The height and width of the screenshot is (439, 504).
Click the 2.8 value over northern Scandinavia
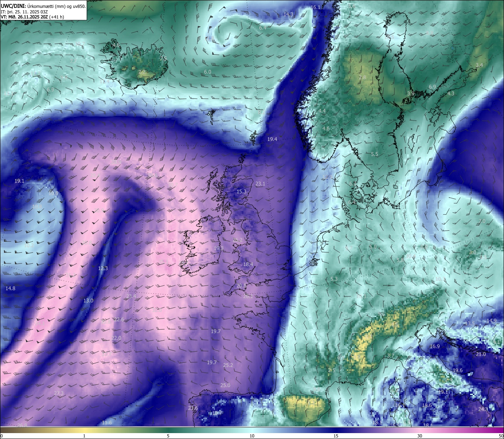pos(363,78)
